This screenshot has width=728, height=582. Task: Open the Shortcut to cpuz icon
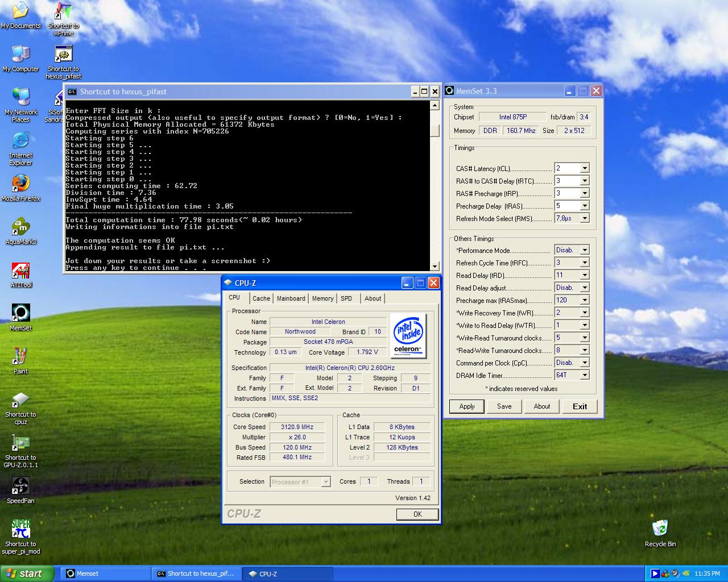[x=20, y=408]
